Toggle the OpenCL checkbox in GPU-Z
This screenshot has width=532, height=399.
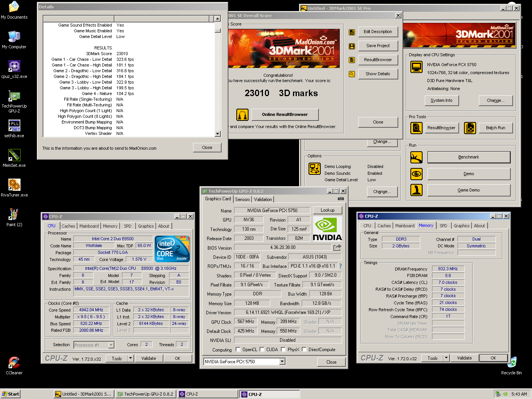point(238,350)
